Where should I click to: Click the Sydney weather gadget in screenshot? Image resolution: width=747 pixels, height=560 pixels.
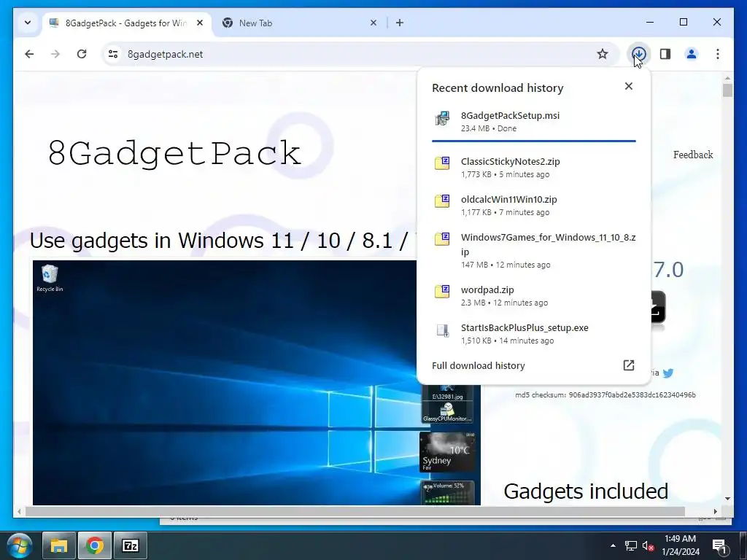tap(447, 452)
